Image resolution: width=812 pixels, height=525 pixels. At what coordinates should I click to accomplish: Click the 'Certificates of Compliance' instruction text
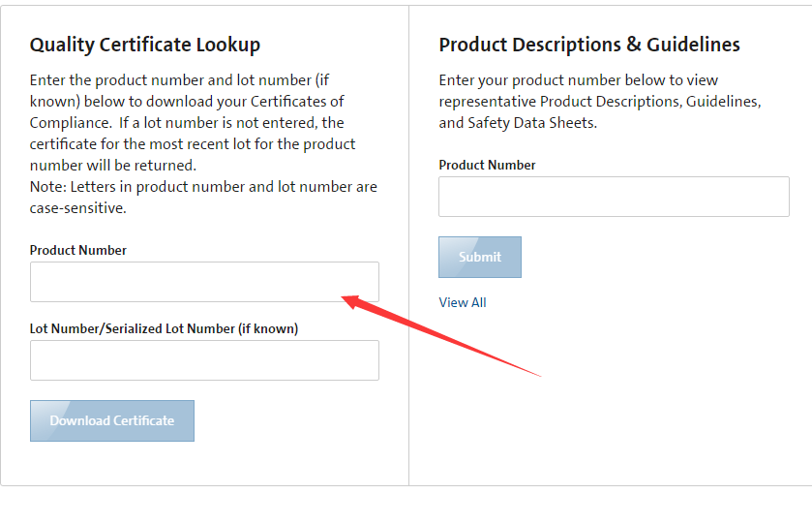coord(187,112)
